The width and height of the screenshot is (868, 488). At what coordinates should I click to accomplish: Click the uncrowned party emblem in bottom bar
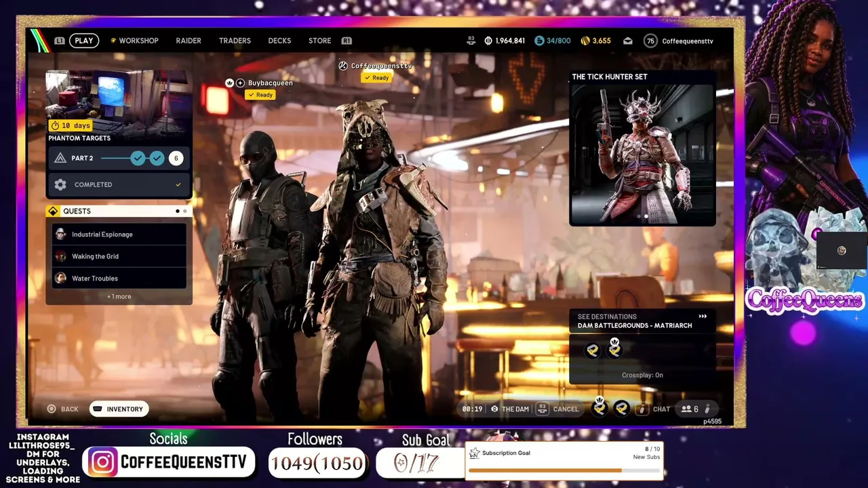point(622,408)
